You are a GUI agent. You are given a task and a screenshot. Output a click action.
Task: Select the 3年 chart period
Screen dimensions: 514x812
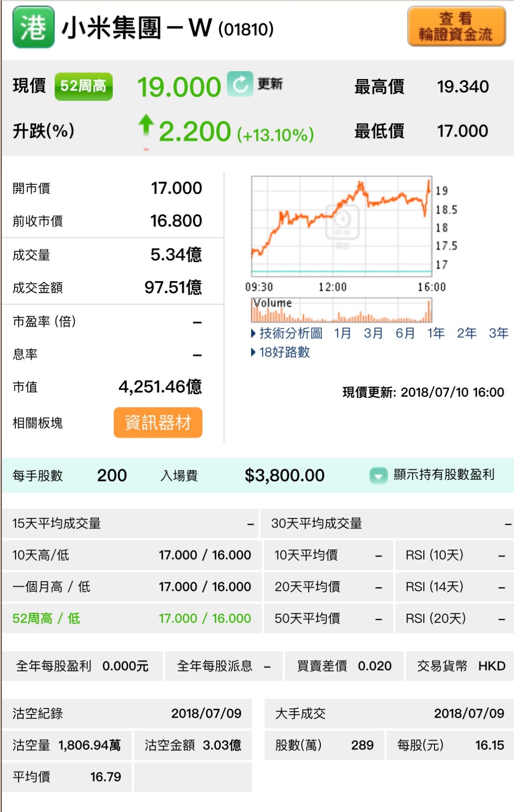(x=498, y=333)
